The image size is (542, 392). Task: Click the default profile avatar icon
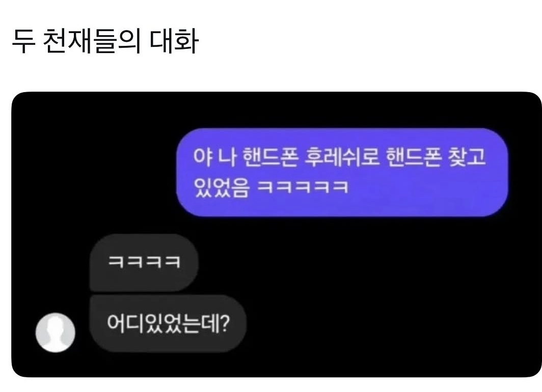(x=56, y=332)
